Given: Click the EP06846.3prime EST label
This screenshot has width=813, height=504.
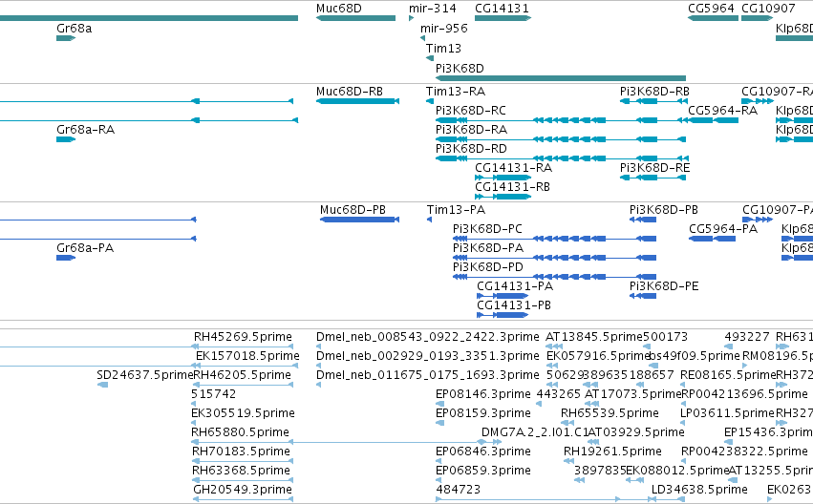Looking at the screenshot, I should coord(483,451).
